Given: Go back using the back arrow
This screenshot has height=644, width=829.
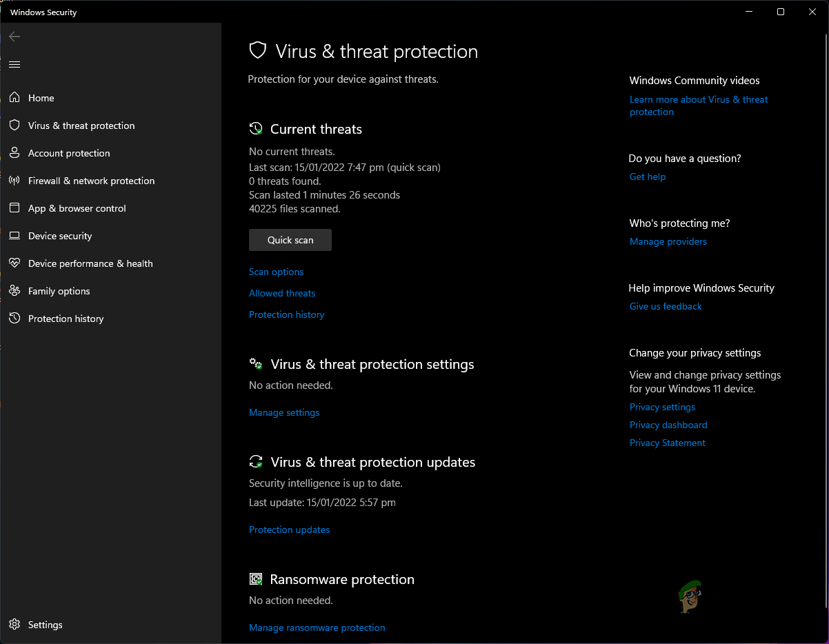Looking at the screenshot, I should point(14,37).
